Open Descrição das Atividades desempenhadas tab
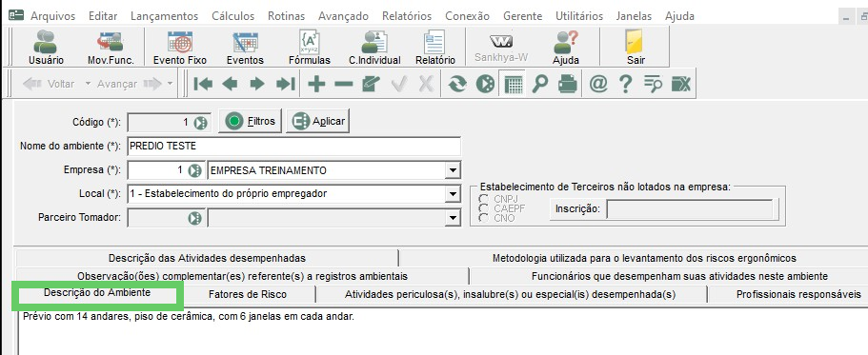 pos(207,258)
